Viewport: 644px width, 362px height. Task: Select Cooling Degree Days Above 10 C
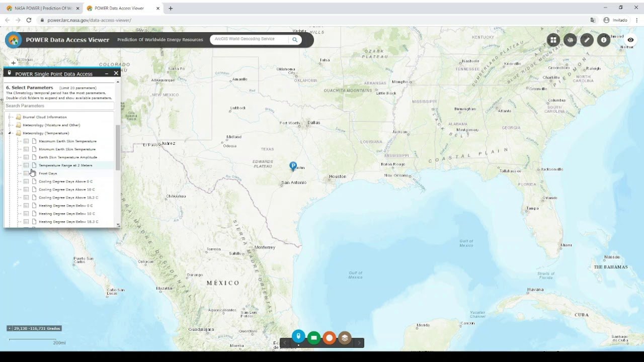tap(67, 190)
